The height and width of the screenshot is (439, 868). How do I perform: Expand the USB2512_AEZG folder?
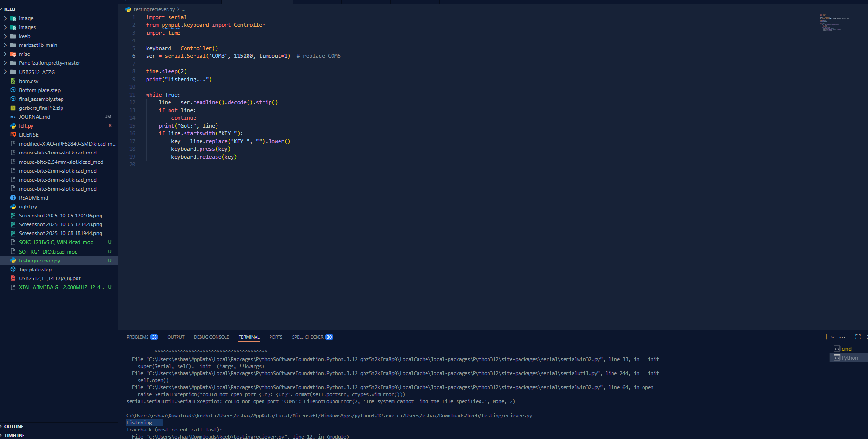pos(37,72)
